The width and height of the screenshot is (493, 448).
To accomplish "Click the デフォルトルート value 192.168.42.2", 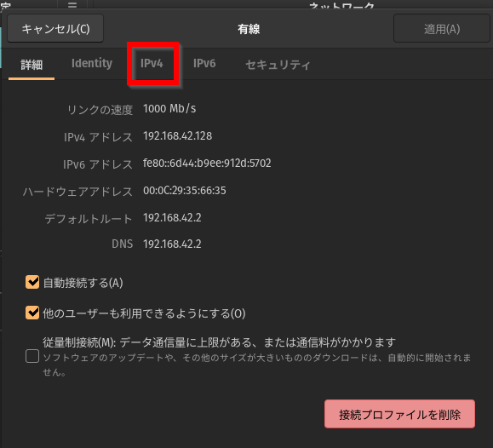I will pyautogui.click(x=172, y=218).
